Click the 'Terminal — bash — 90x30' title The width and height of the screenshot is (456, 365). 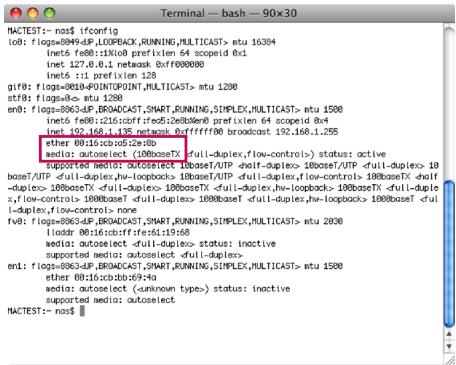point(228,13)
